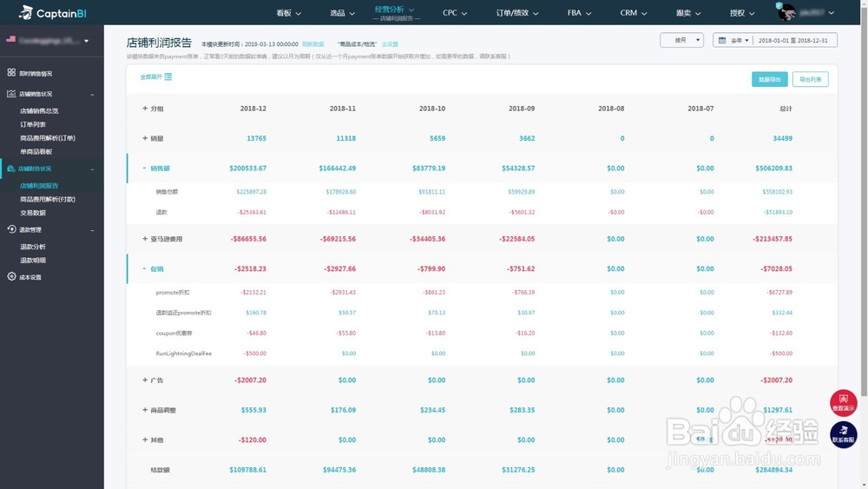Open the CRM top menu
This screenshot has height=489, width=868.
pyautogui.click(x=634, y=13)
